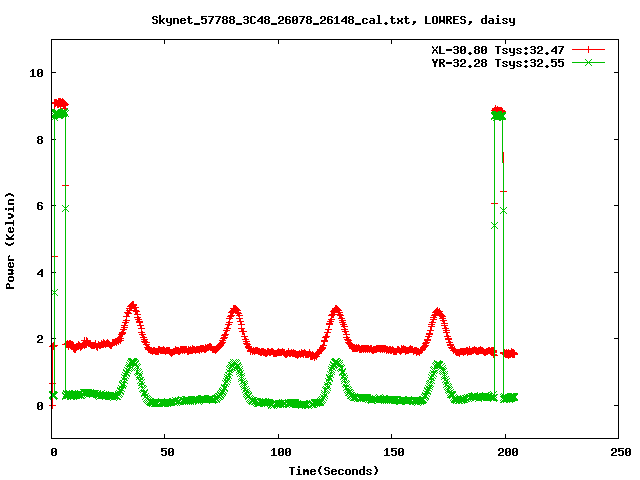The height and width of the screenshot is (480, 640).
Task: Click the red calibration spike top near 197 seconds
Action: (x=498, y=110)
